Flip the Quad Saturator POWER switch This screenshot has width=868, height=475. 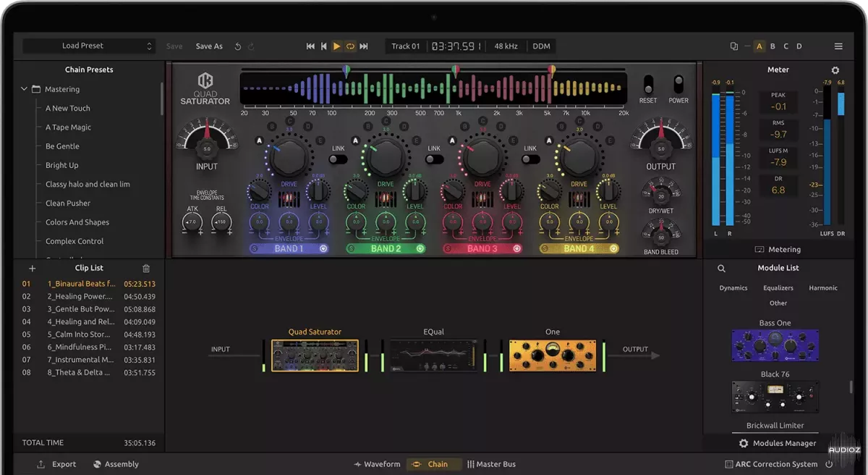point(678,84)
